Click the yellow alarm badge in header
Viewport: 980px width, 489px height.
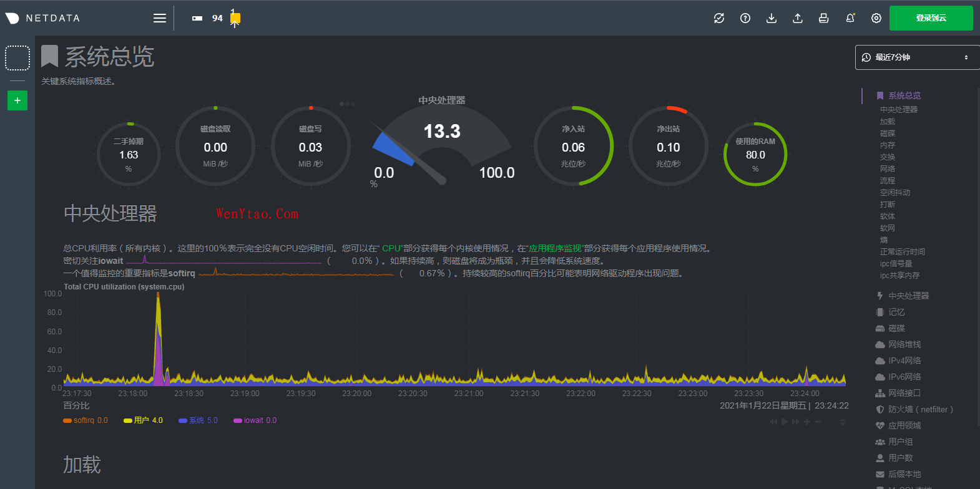coord(235,19)
